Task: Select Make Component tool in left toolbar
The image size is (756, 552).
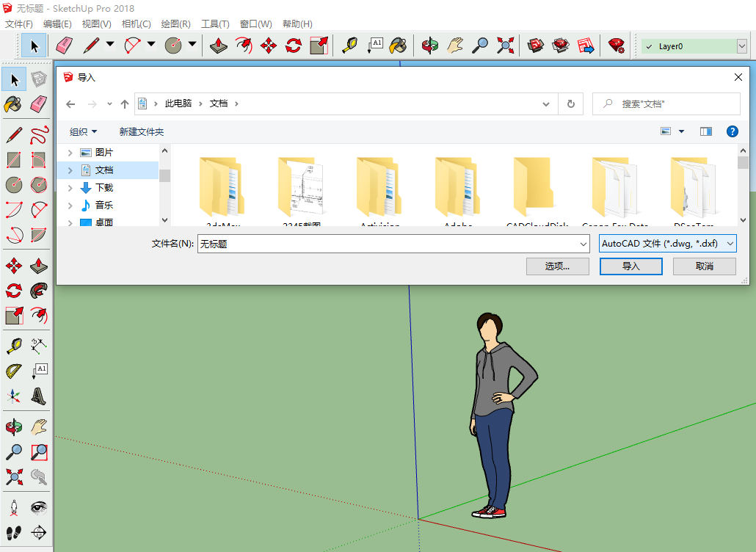Action: (x=39, y=79)
